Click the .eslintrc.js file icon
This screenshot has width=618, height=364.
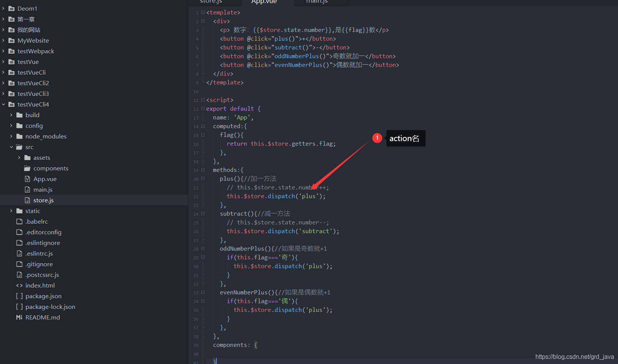[x=19, y=253]
